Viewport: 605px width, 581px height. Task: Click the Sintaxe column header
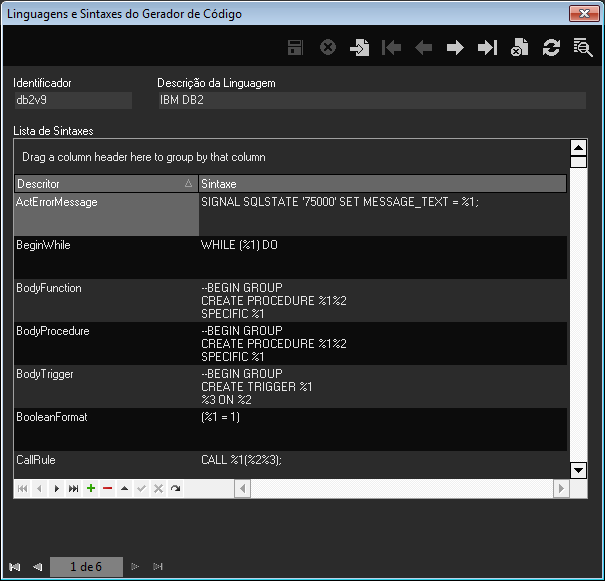click(x=381, y=184)
